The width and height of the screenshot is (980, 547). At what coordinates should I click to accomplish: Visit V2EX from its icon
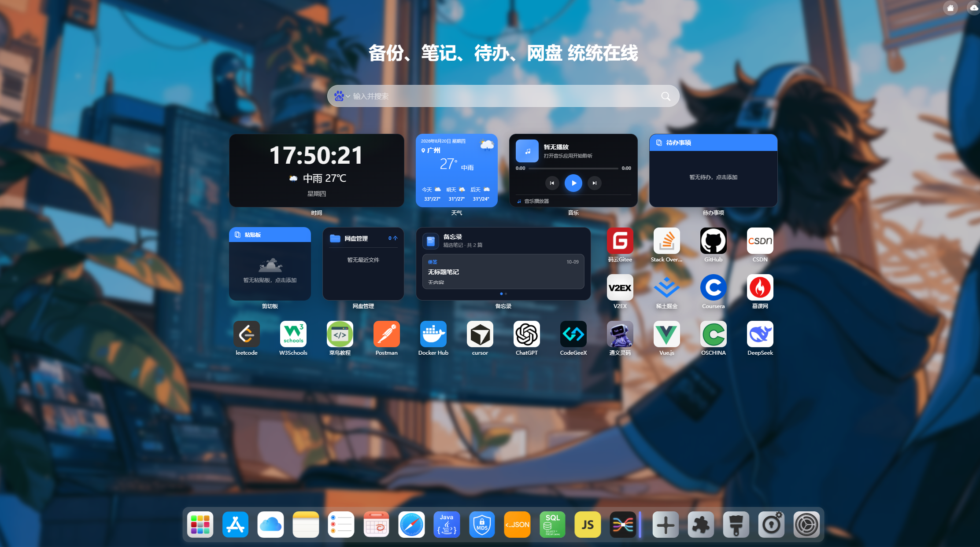(x=620, y=287)
